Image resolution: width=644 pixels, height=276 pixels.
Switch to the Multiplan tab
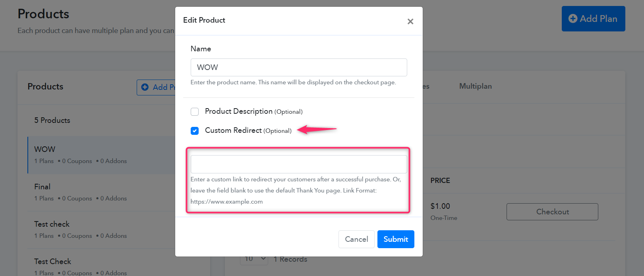click(476, 86)
